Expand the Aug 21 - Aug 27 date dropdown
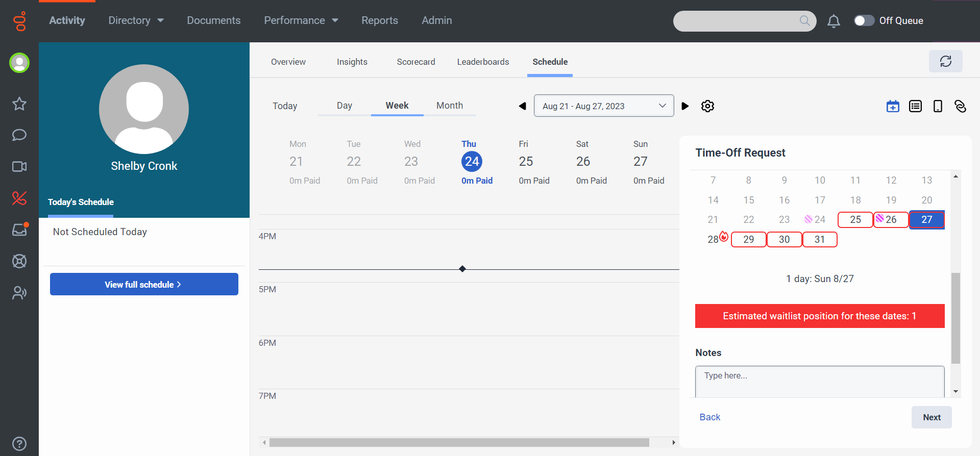Viewport: 980px width, 456px height. click(x=603, y=106)
